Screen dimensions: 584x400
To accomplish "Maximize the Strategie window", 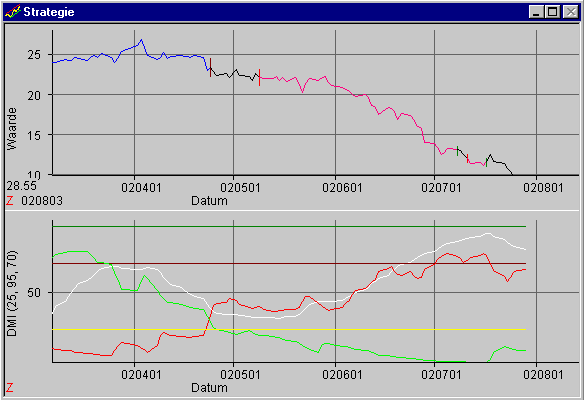I will pyautogui.click(x=552, y=12).
